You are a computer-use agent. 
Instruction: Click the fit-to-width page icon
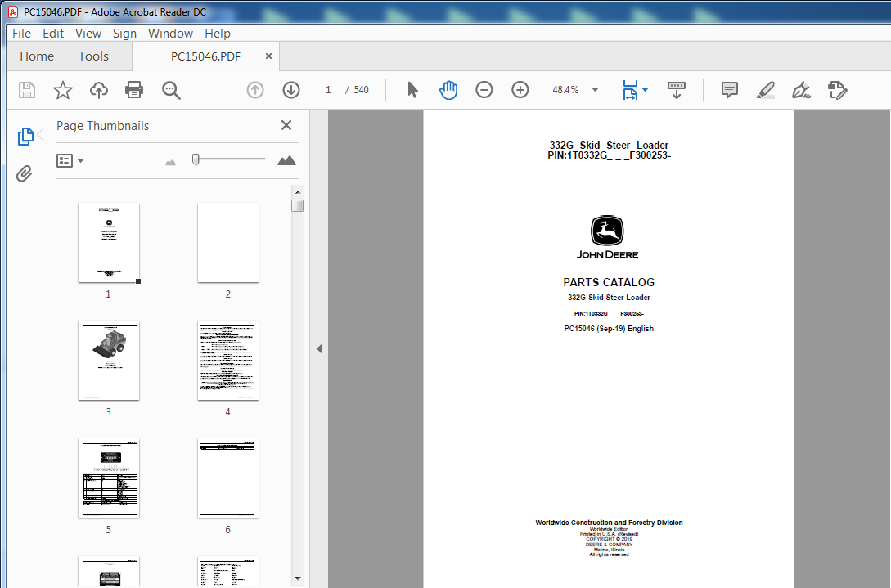click(630, 90)
